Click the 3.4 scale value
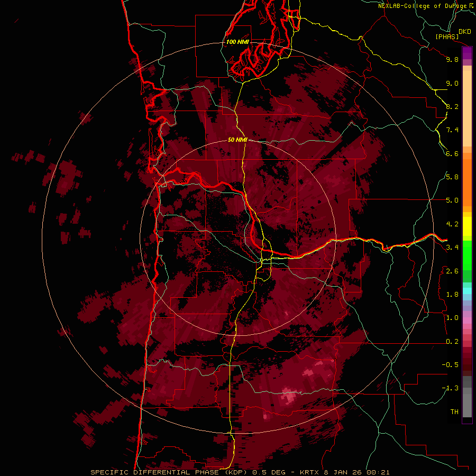This screenshot has width=476, height=476. (x=452, y=248)
